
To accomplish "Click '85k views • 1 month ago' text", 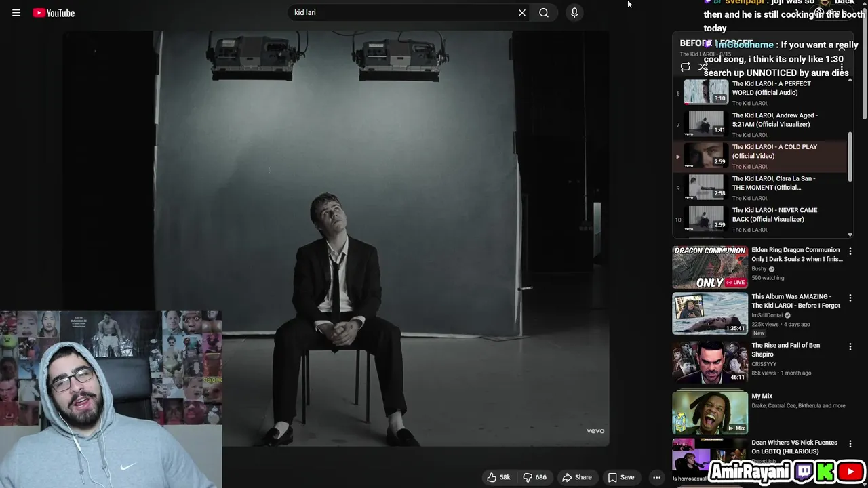I will click(781, 373).
